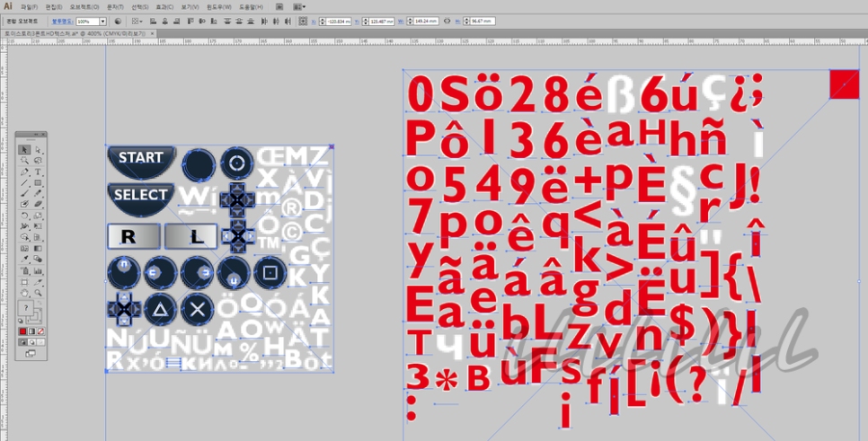The width and height of the screenshot is (868, 441).
Task: Click the Go to Bridge icon
Action: (279, 6)
